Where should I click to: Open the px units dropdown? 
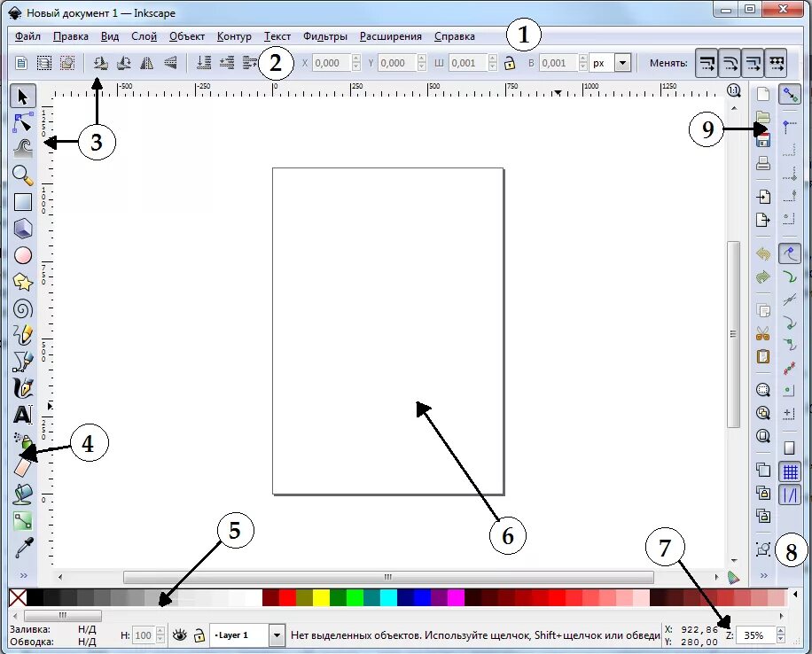tap(622, 63)
